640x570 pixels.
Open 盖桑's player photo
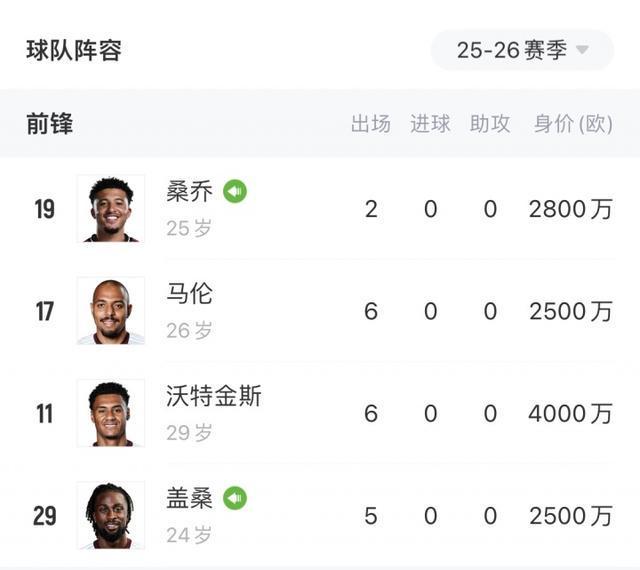click(x=111, y=515)
